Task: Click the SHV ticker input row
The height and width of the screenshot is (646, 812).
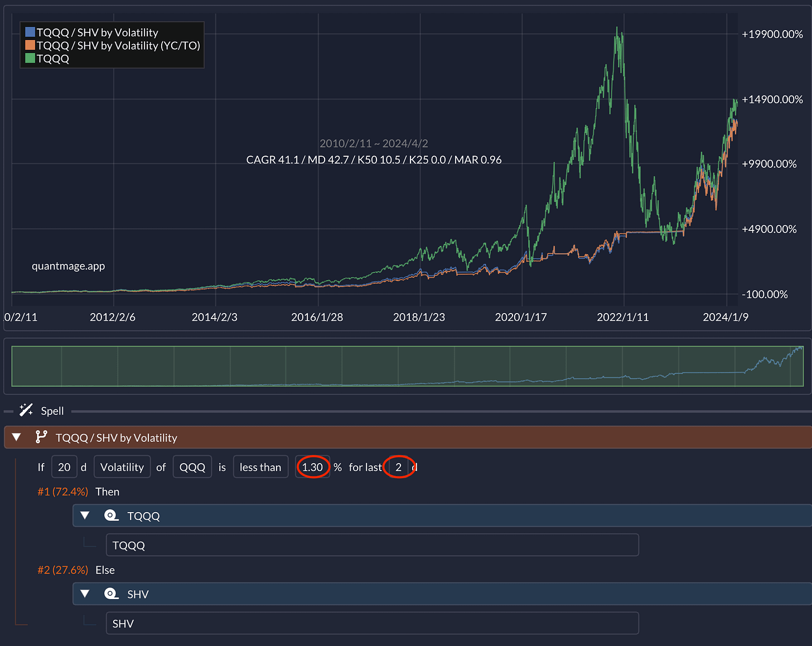Action: [373, 623]
